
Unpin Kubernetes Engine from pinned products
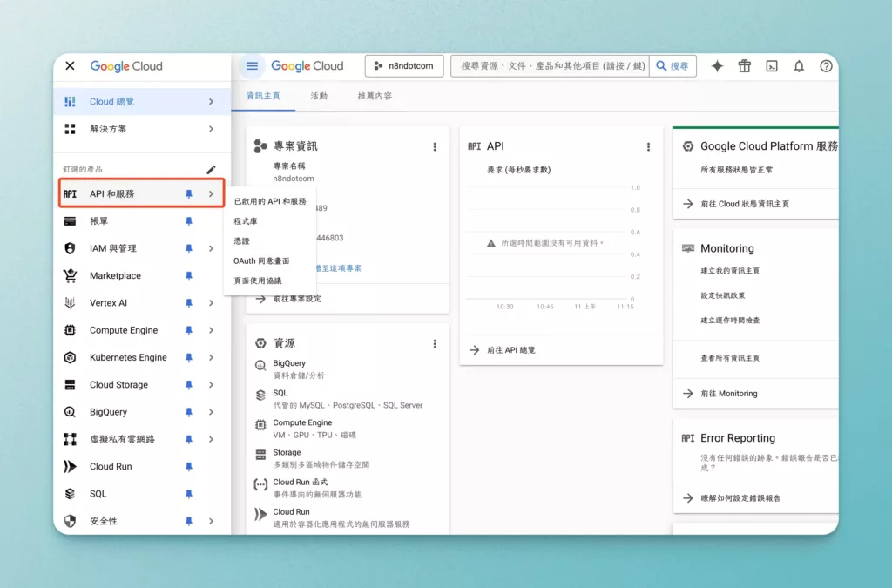[189, 358]
